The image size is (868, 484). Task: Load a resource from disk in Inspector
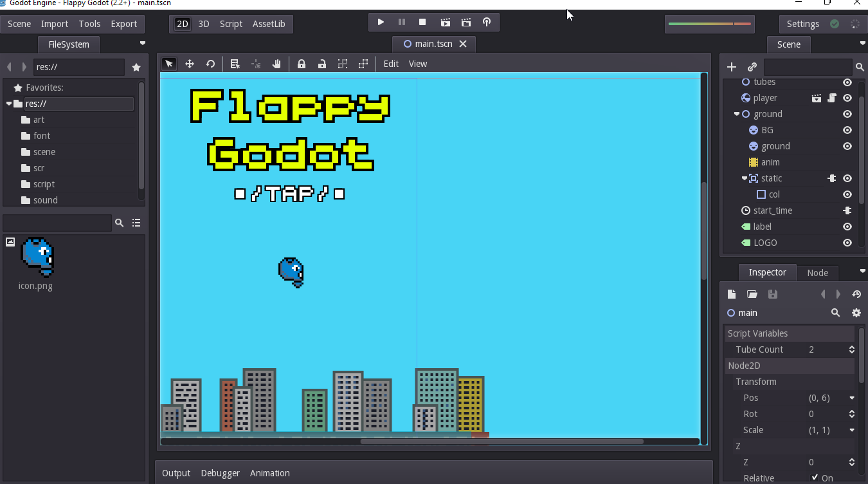pos(752,294)
